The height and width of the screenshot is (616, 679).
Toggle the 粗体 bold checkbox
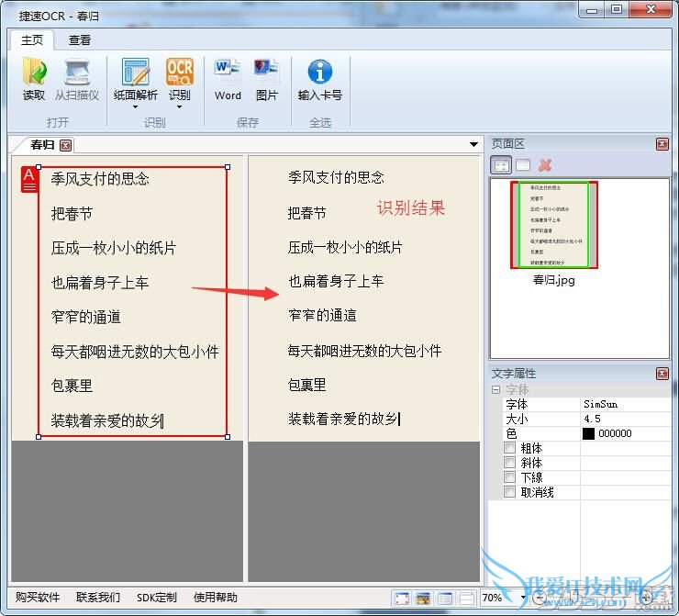pos(509,447)
